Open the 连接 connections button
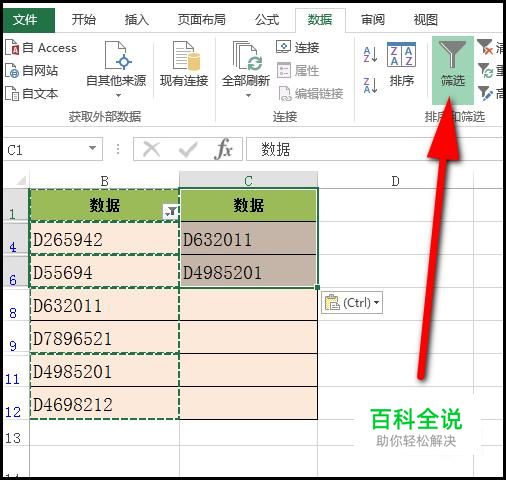This screenshot has width=506, height=480. [298, 47]
